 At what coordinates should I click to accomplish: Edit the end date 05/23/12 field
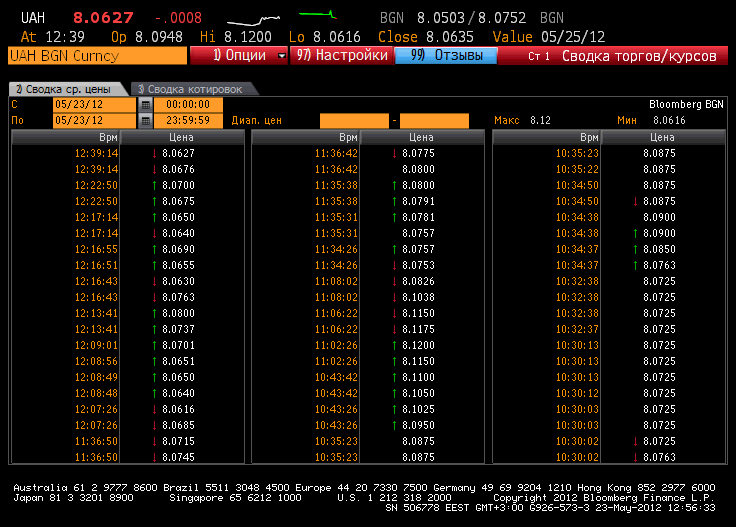(94, 121)
